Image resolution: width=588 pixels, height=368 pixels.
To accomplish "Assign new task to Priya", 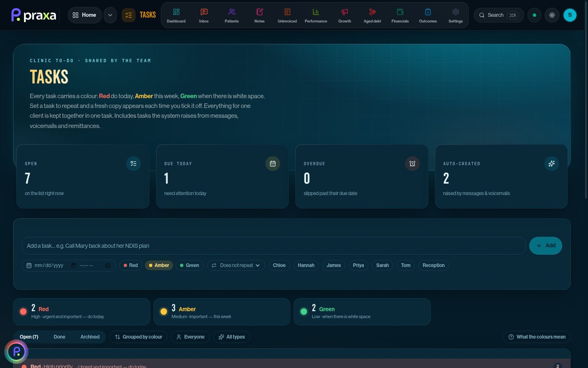I will point(359,265).
